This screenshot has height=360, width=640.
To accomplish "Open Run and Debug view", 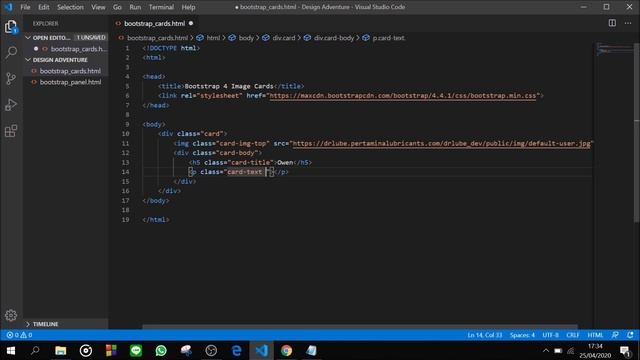I will pyautogui.click(x=11, y=105).
